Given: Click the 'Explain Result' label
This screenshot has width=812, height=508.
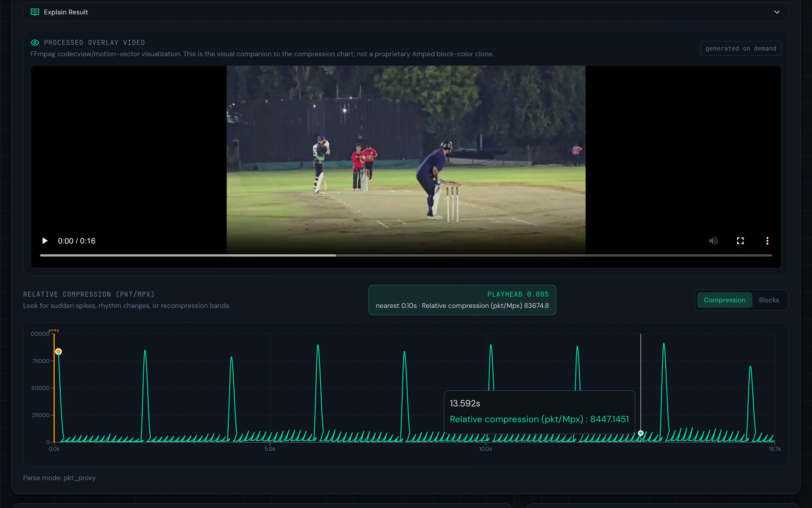Looking at the screenshot, I should 66,12.
